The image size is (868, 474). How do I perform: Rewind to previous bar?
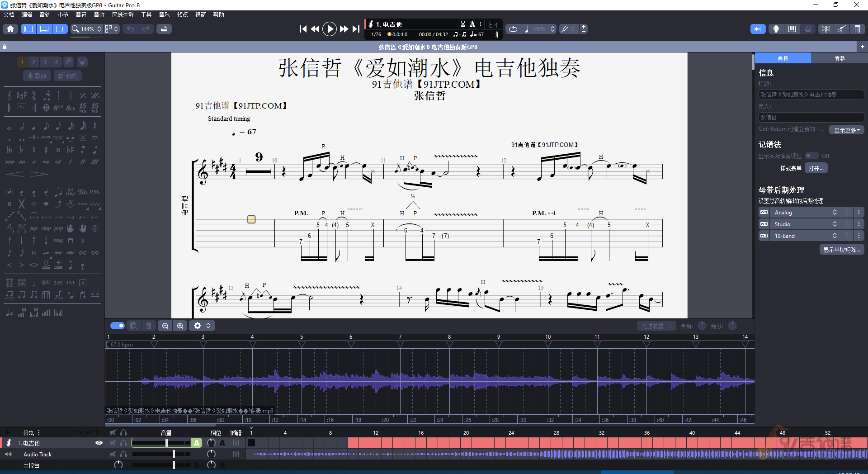click(315, 29)
